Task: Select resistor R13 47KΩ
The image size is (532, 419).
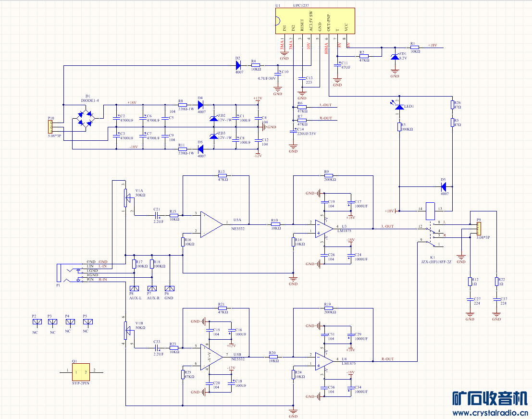Action: click(222, 176)
